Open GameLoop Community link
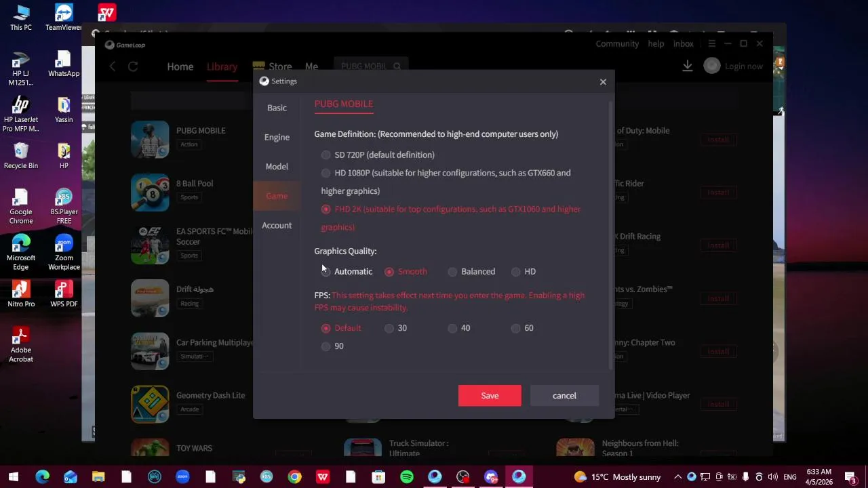The image size is (868, 488). tap(617, 44)
